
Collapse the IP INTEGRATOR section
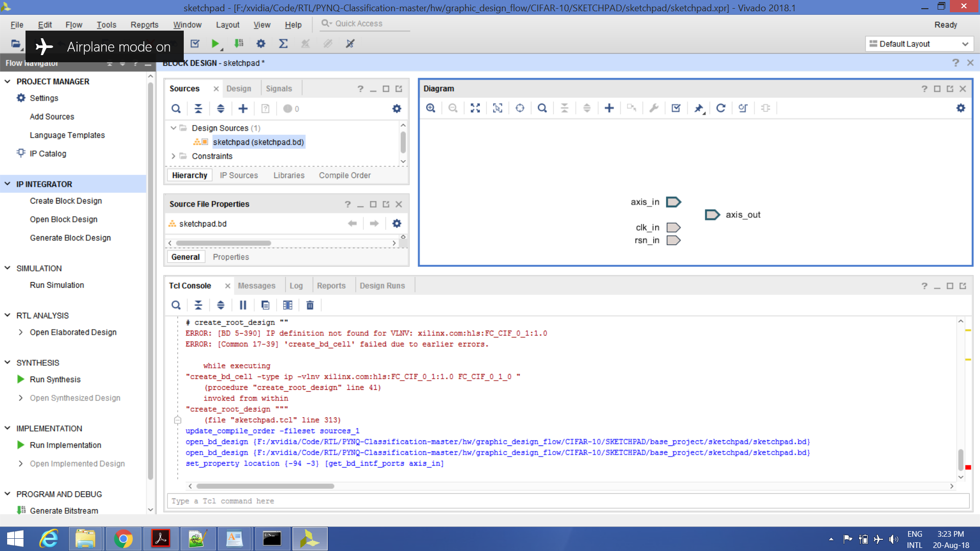(8, 184)
